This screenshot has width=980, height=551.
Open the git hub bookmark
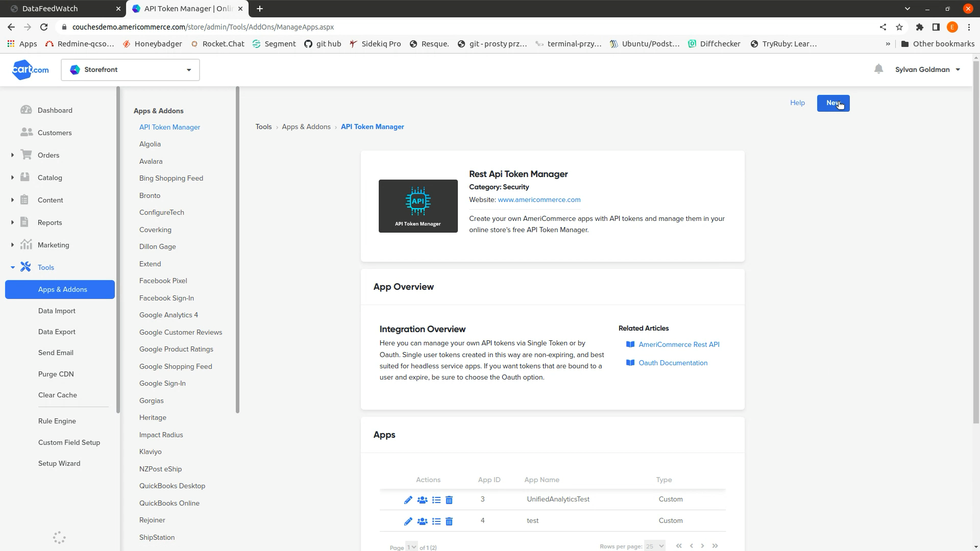[x=323, y=44]
